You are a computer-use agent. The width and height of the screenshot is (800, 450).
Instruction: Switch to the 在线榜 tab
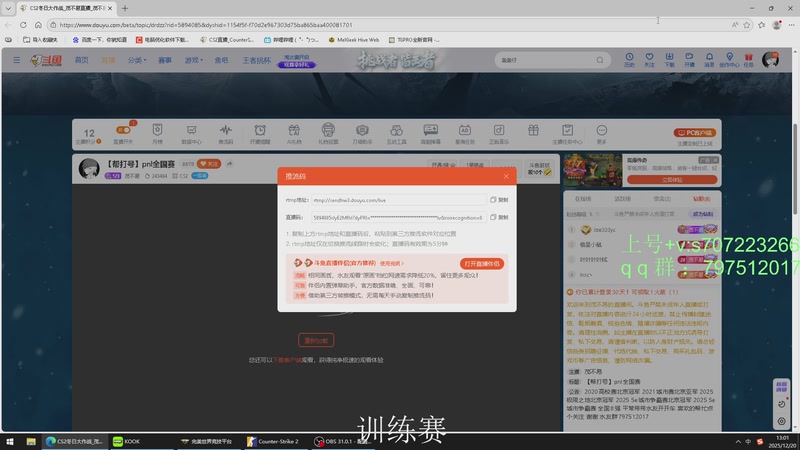583,199
